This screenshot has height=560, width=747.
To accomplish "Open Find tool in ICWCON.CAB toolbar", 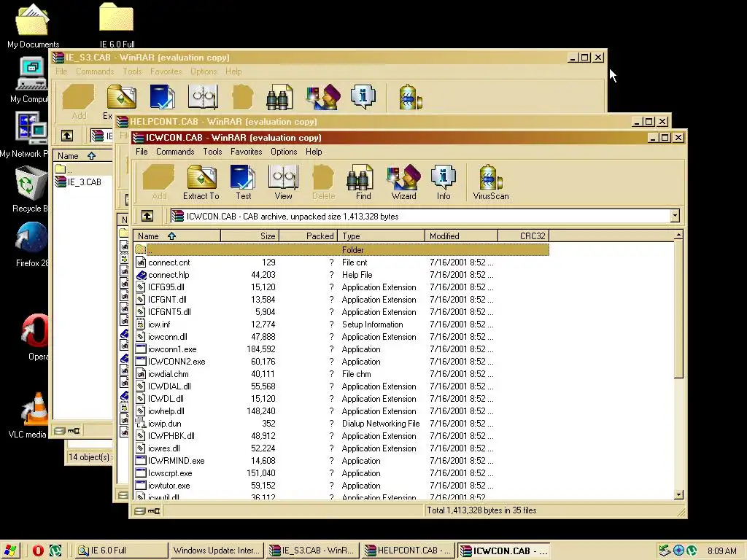I will pyautogui.click(x=363, y=182).
